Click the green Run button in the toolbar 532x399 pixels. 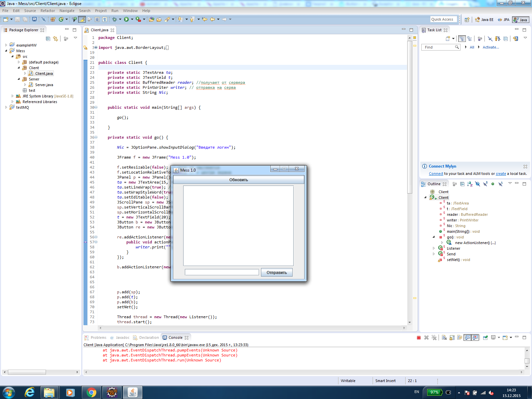126,20
